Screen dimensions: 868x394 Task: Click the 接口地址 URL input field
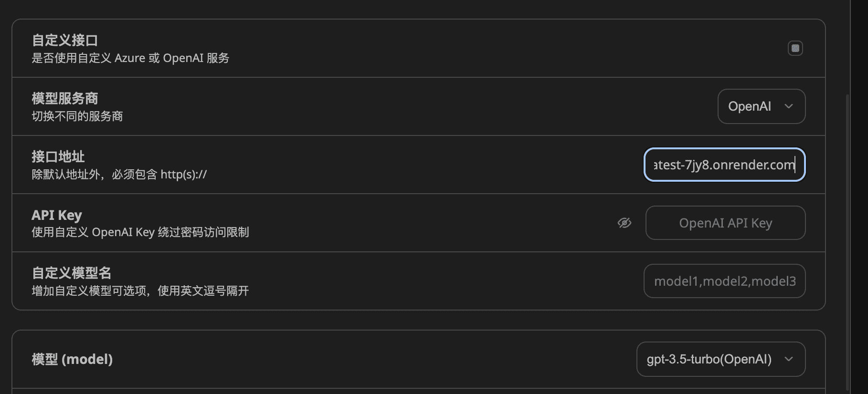coord(724,165)
